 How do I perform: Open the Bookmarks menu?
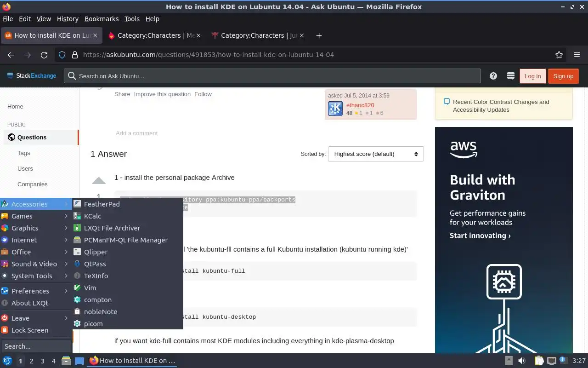102,19
